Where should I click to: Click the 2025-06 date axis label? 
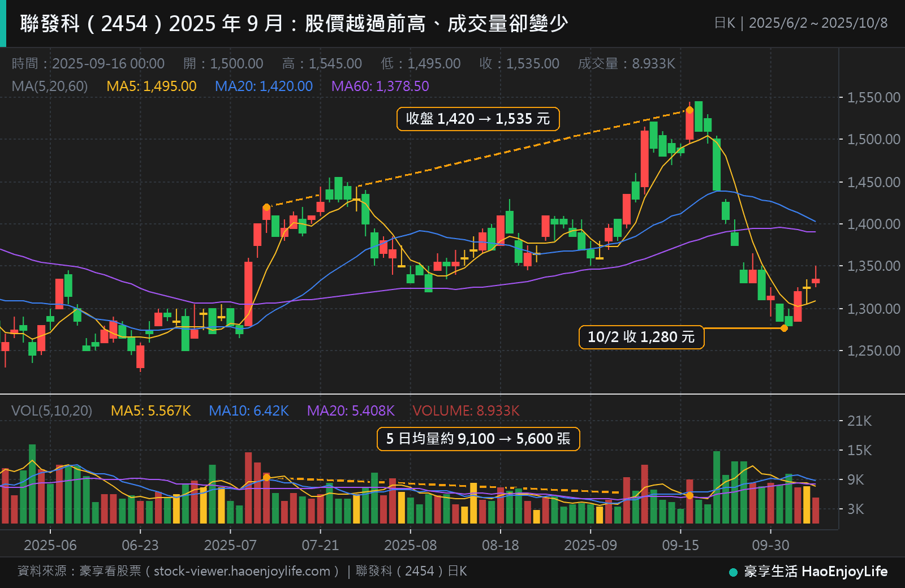click(50, 545)
